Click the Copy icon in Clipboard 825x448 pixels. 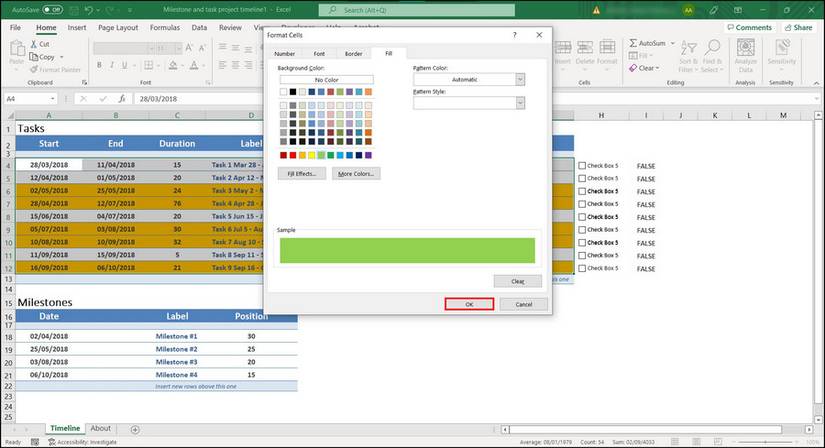point(34,57)
